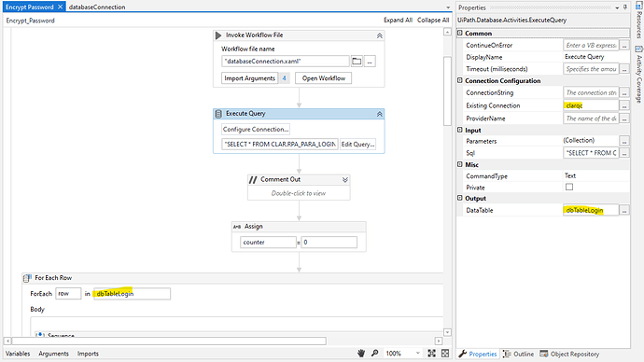Viewport: 644px width, 362px height.
Task: Click the Edit Query button
Action: [x=357, y=144]
